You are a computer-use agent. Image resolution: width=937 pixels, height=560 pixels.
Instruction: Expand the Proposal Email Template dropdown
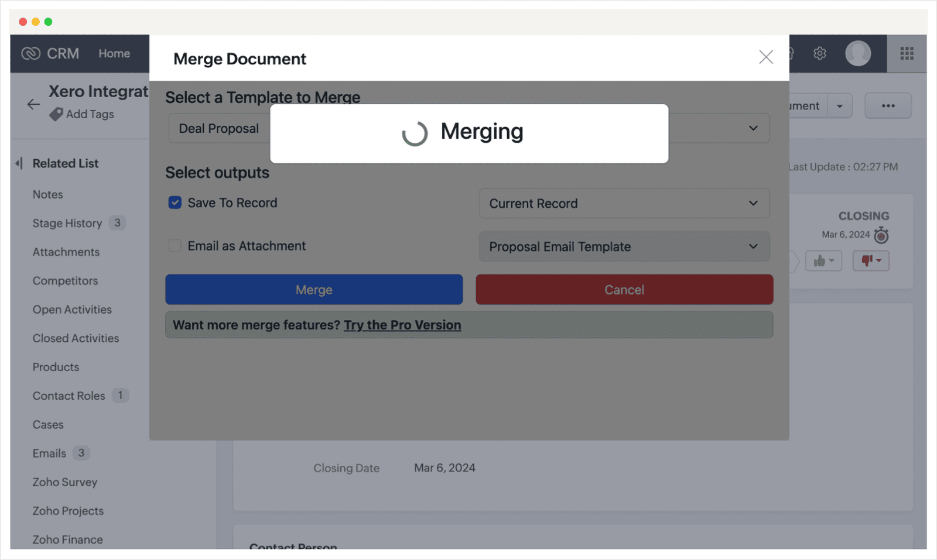[624, 246]
